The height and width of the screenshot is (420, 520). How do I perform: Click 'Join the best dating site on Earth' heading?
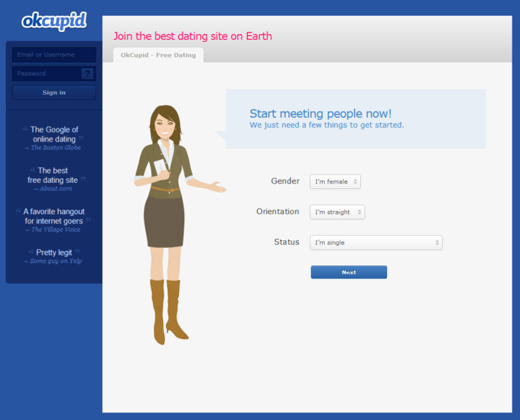[193, 36]
